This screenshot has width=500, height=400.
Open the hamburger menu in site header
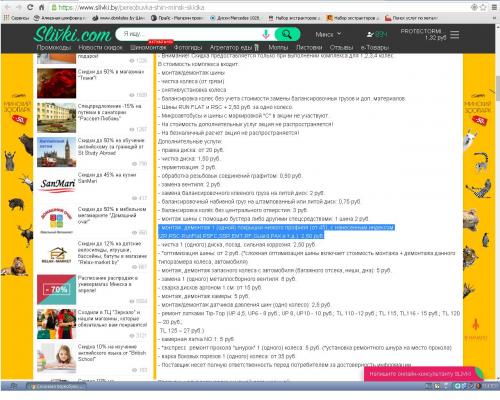[x=455, y=34]
